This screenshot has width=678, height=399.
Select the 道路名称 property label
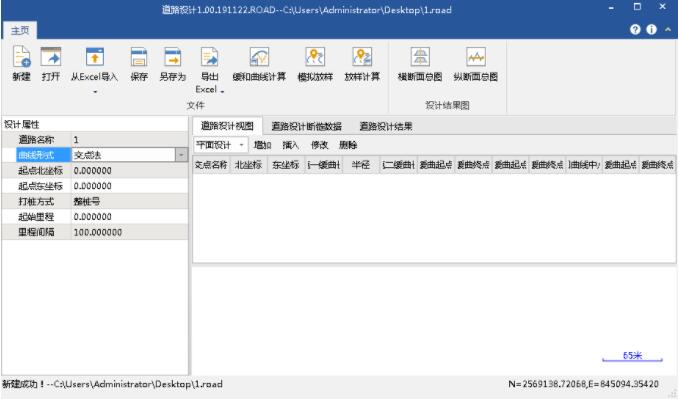36,140
